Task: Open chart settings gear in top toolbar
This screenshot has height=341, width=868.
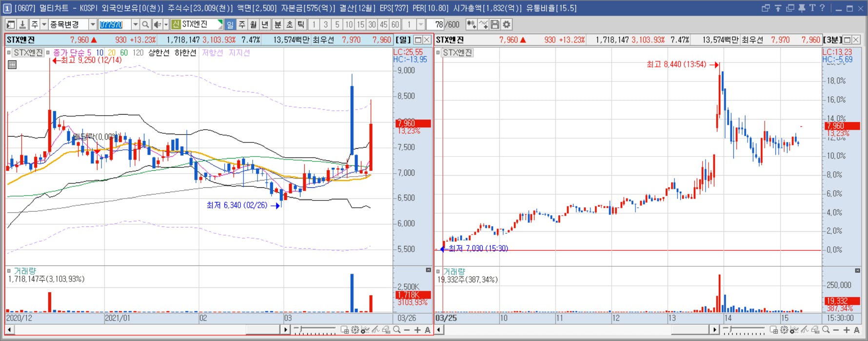Action: (x=507, y=24)
